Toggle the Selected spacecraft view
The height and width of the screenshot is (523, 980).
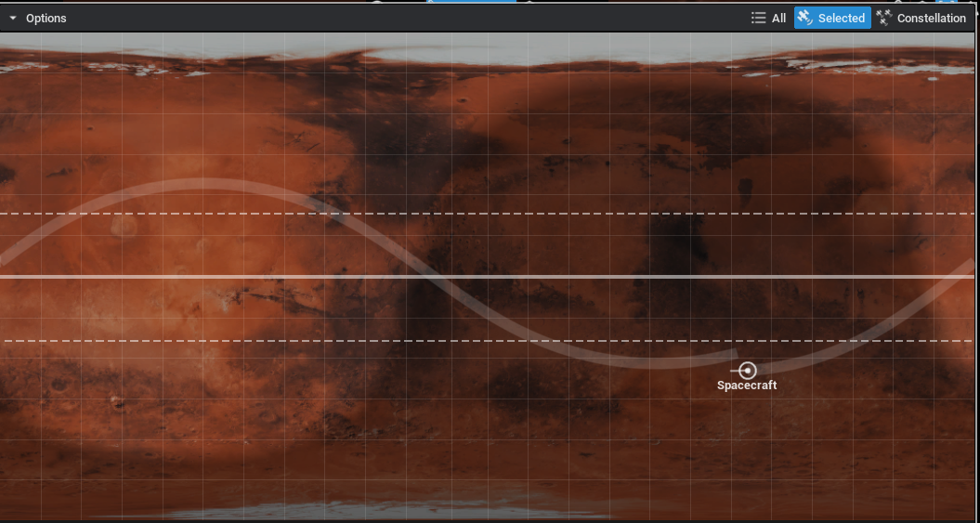841,18
